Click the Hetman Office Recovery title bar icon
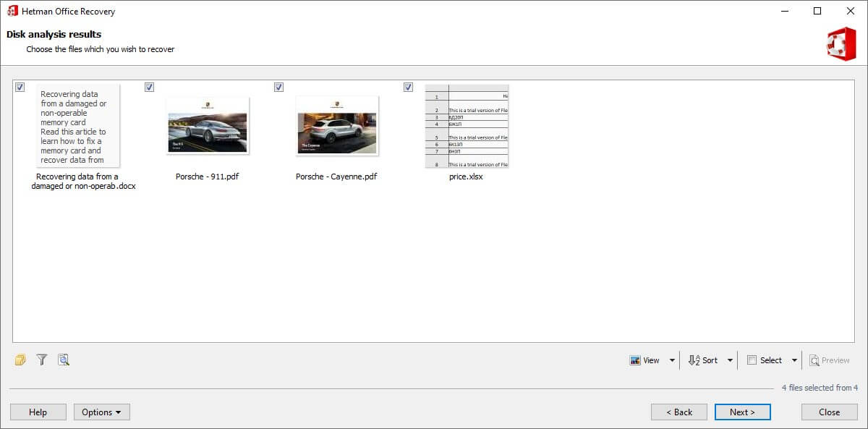868x429 pixels. [12, 11]
